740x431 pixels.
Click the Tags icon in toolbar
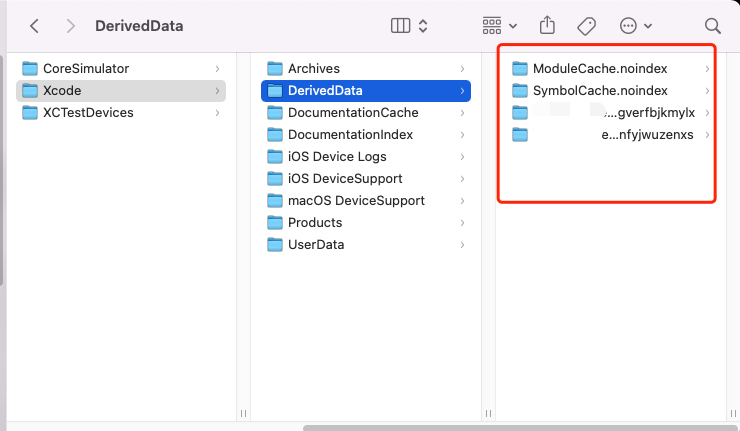point(587,26)
